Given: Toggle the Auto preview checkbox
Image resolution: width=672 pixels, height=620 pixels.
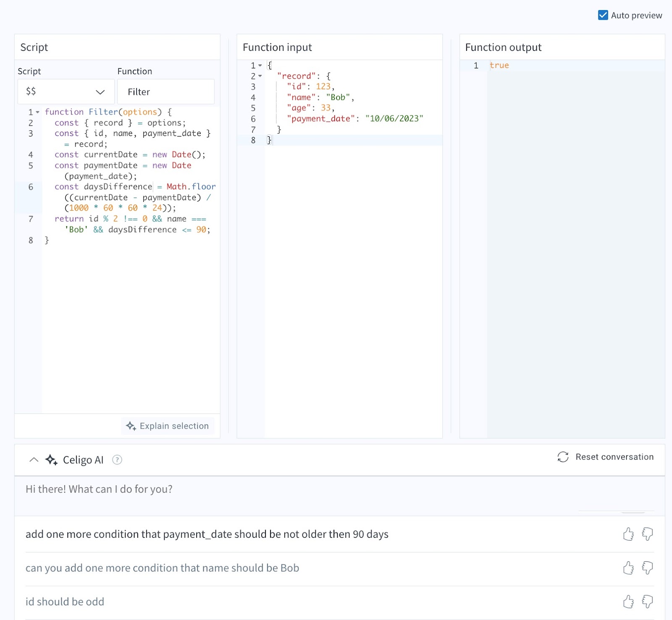Looking at the screenshot, I should tap(603, 15).
